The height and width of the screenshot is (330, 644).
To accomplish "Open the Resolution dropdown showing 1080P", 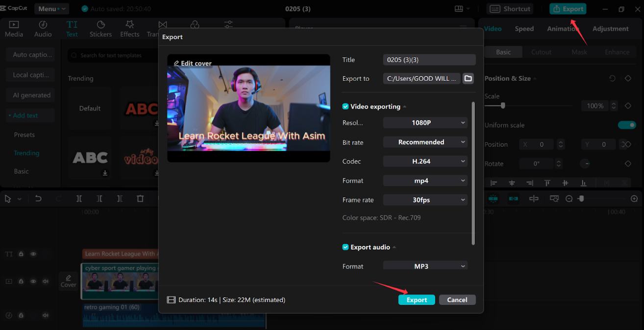I will coord(425,123).
